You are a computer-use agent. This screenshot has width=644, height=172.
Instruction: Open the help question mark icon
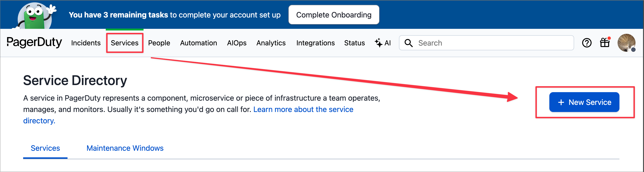pos(586,43)
